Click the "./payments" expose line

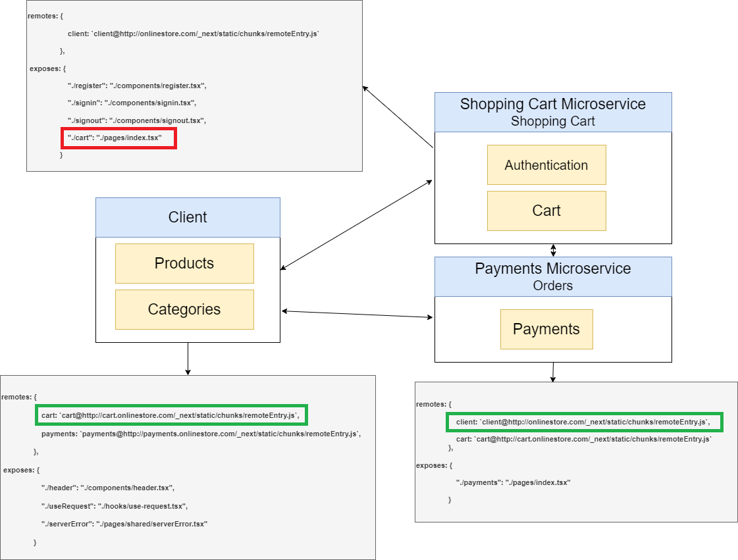pyautogui.click(x=513, y=482)
